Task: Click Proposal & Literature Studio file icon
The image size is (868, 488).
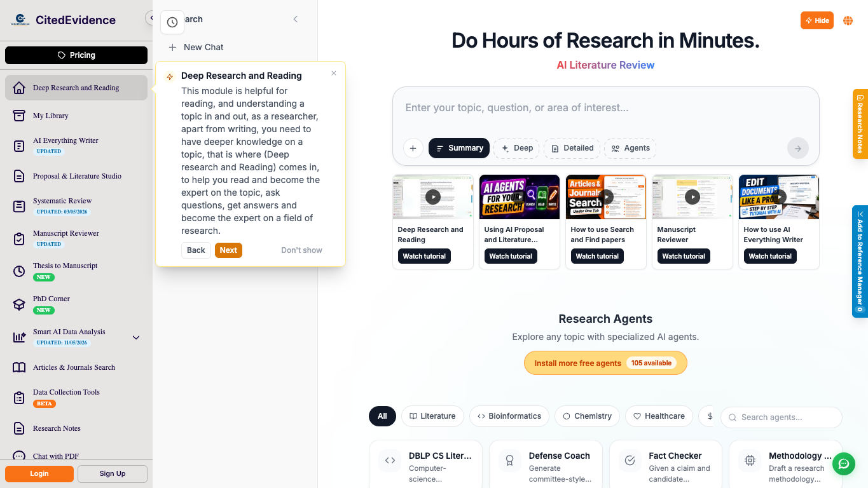Action: coord(19,176)
